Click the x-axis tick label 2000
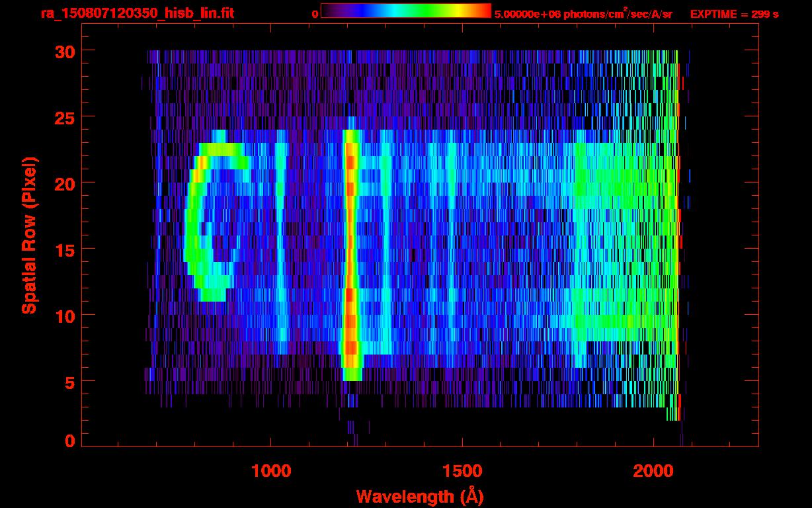812x508 pixels. (653, 471)
